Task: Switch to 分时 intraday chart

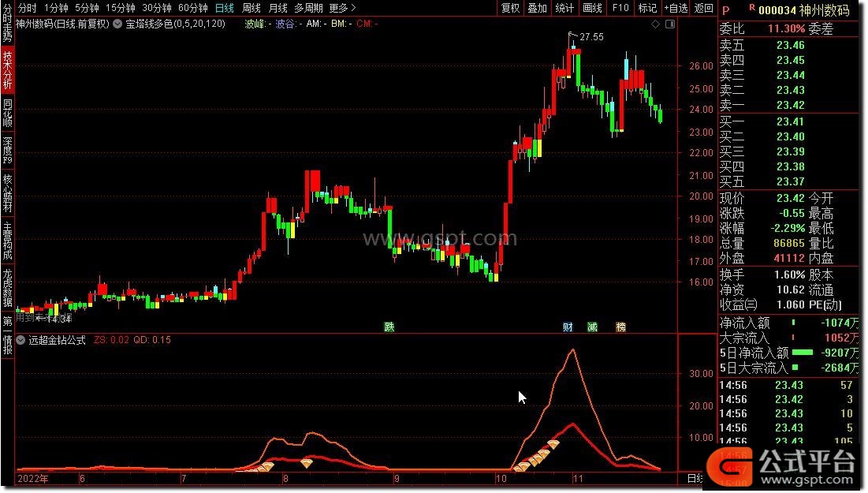Action: click(27, 8)
